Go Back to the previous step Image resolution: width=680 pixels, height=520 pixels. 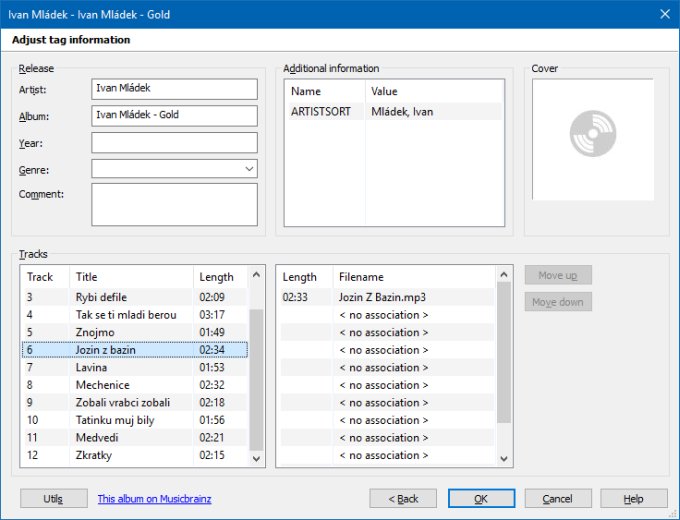403,498
